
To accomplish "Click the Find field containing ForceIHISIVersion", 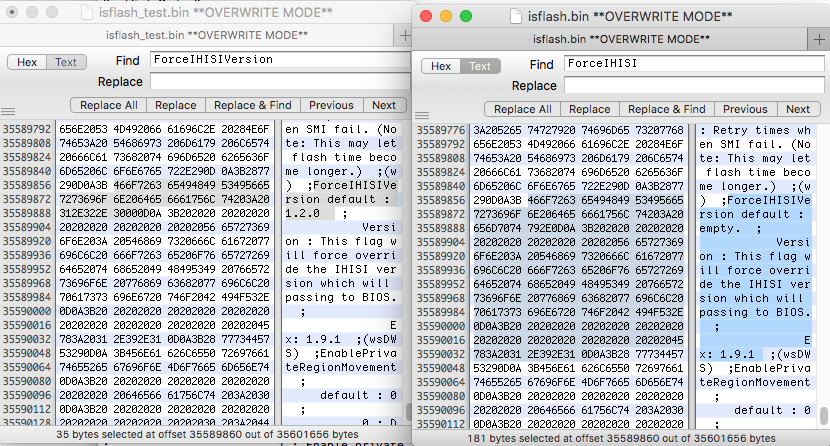I will coord(273,60).
